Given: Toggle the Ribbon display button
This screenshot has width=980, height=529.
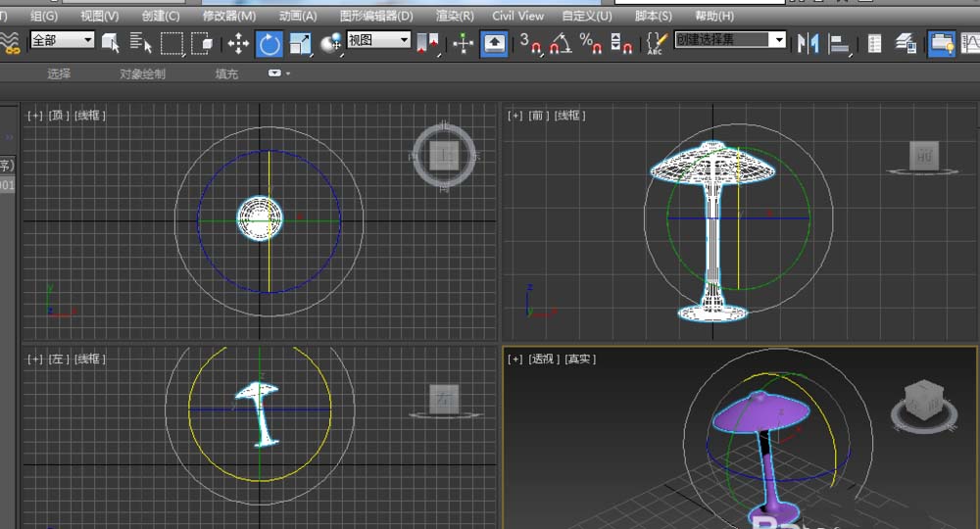Looking at the screenshot, I should (941, 44).
